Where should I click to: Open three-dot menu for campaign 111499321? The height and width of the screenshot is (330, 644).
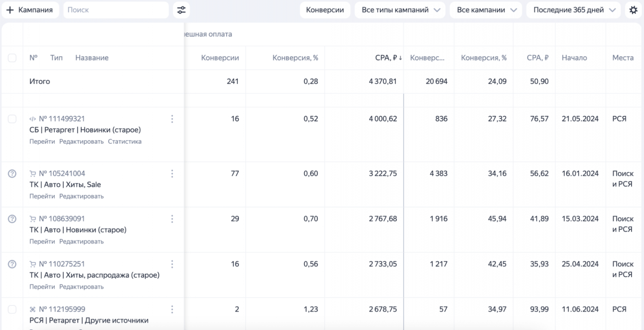[x=172, y=119]
